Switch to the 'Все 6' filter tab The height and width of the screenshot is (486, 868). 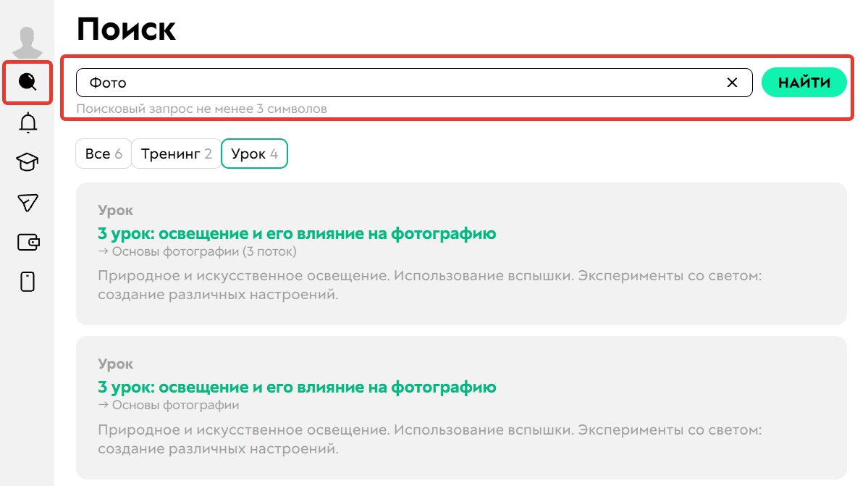coord(103,153)
